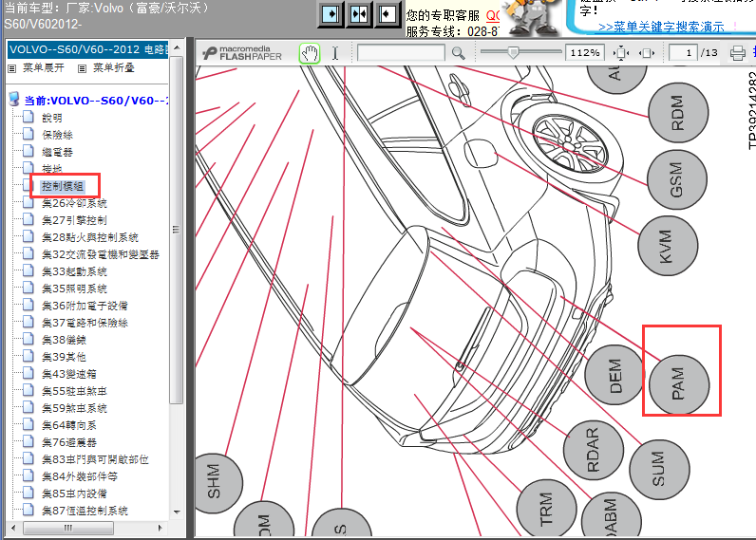The height and width of the screenshot is (540, 756).
Task: Open 集84外裝部件等 in the tree
Action: pos(80,476)
